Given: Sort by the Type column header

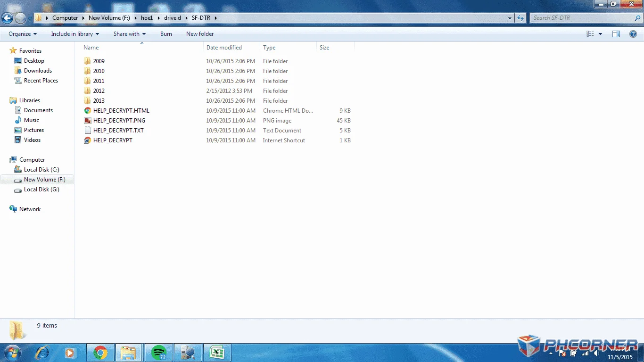Looking at the screenshot, I should [x=269, y=48].
